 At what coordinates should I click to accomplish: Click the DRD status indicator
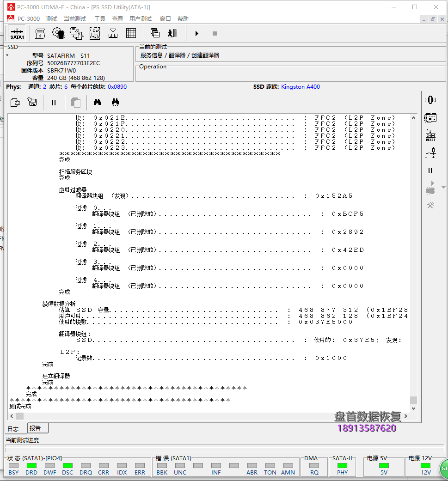point(31,466)
